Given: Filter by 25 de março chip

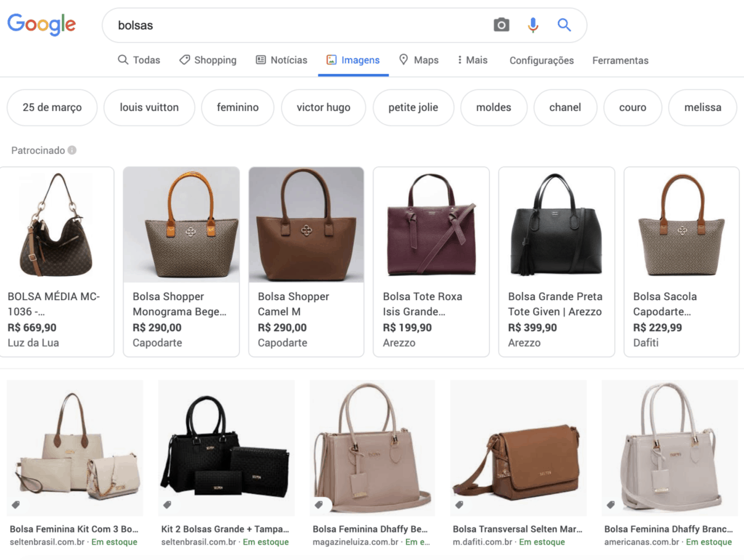Looking at the screenshot, I should 52,107.
